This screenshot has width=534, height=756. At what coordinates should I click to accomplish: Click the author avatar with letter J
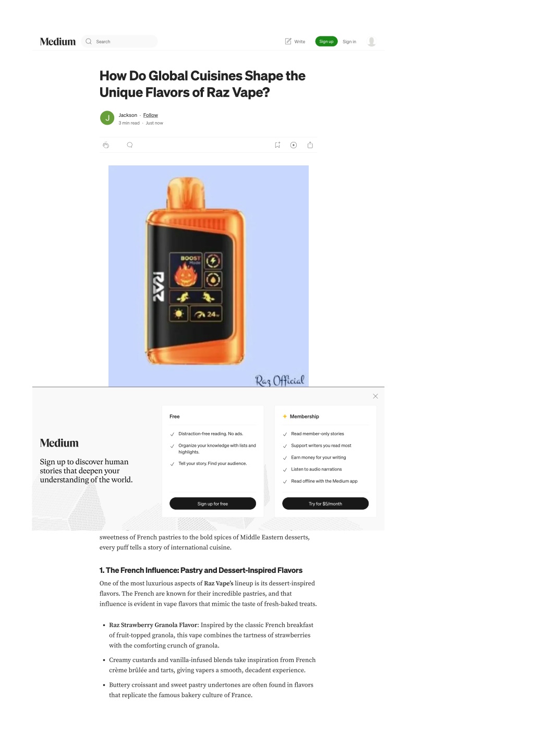coord(107,118)
